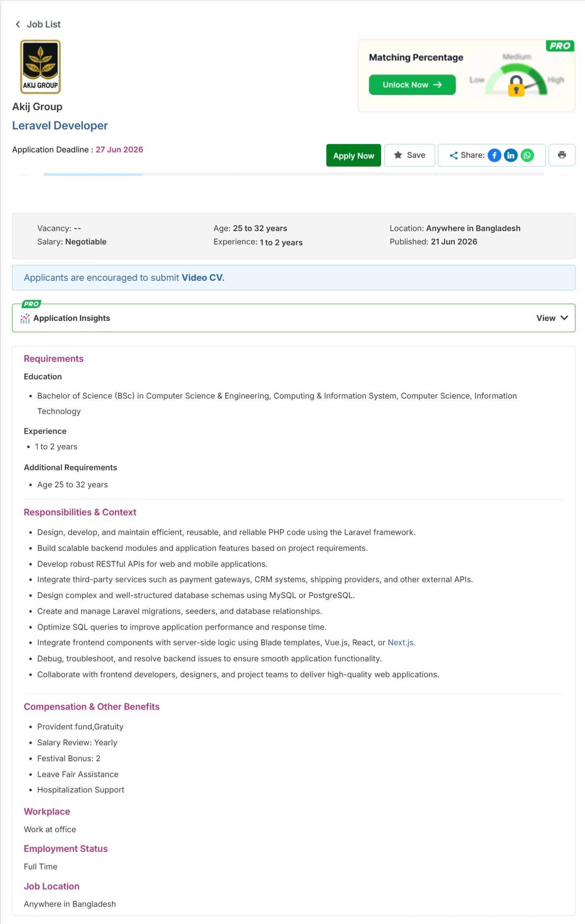Share job on Facebook icon
Image resolution: width=585 pixels, height=924 pixels.
[494, 155]
